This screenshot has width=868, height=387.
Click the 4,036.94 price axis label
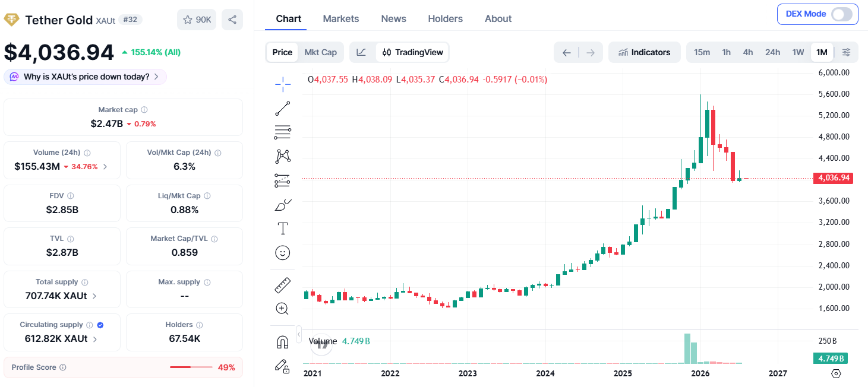tap(834, 178)
